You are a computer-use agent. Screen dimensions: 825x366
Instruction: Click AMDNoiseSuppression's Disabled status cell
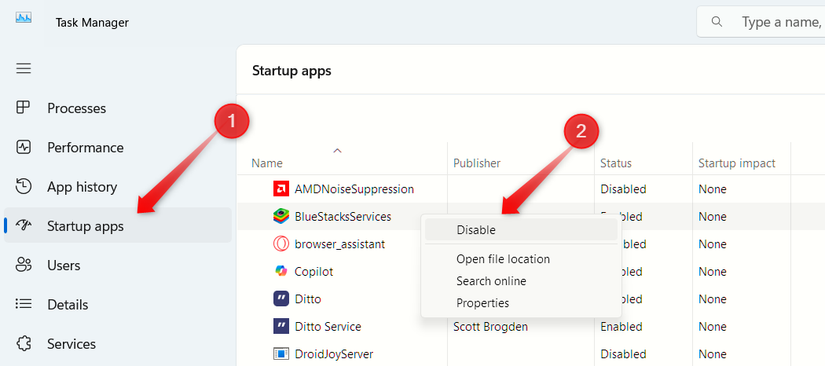(x=623, y=189)
